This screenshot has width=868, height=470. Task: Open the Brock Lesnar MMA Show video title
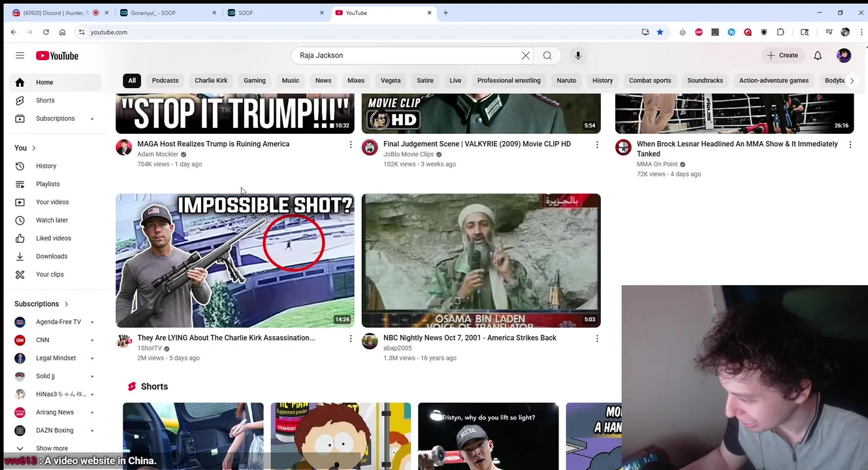[x=737, y=149]
